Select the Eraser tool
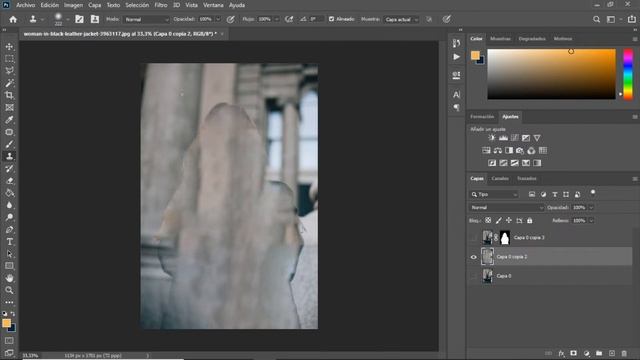This screenshot has height=360, width=640. 9,181
